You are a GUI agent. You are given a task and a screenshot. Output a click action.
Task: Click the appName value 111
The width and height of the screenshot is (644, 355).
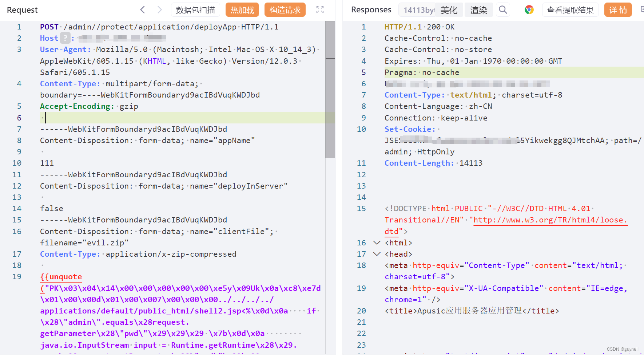[47, 163]
